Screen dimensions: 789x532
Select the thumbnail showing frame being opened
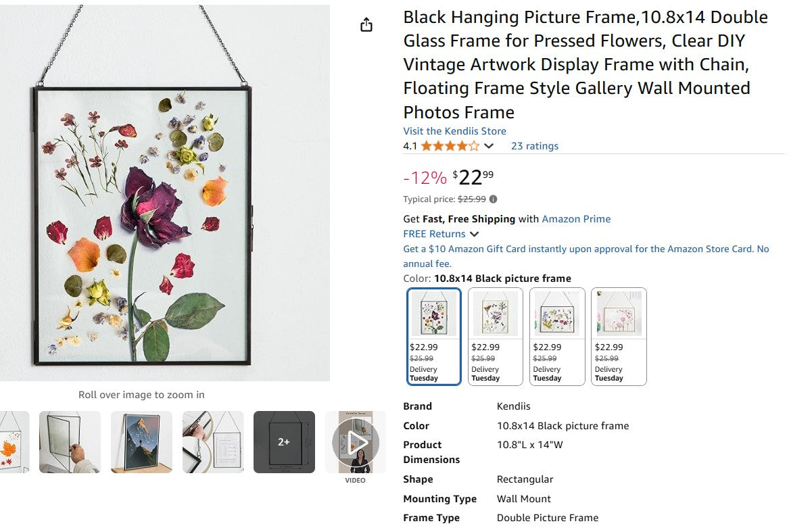[x=70, y=442]
